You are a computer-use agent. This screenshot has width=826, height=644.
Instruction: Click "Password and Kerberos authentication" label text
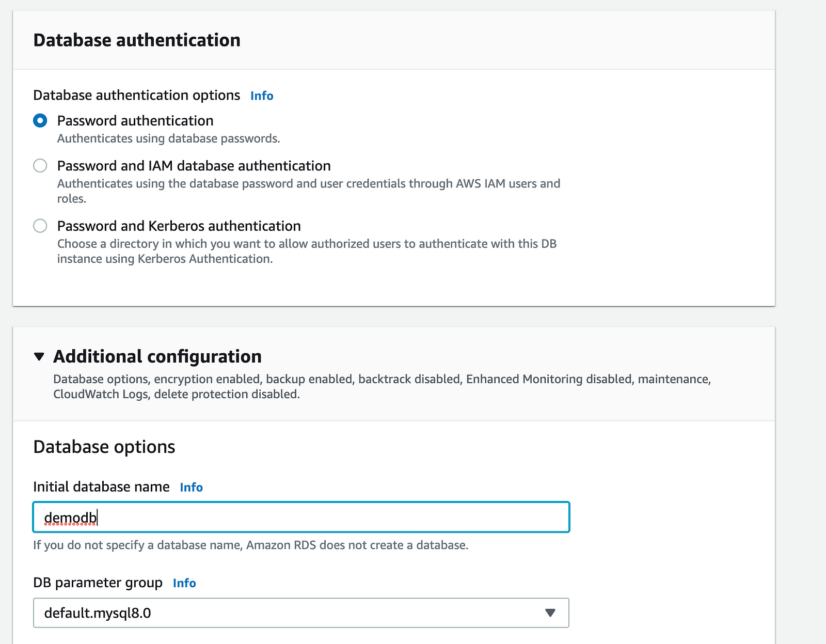[179, 226]
